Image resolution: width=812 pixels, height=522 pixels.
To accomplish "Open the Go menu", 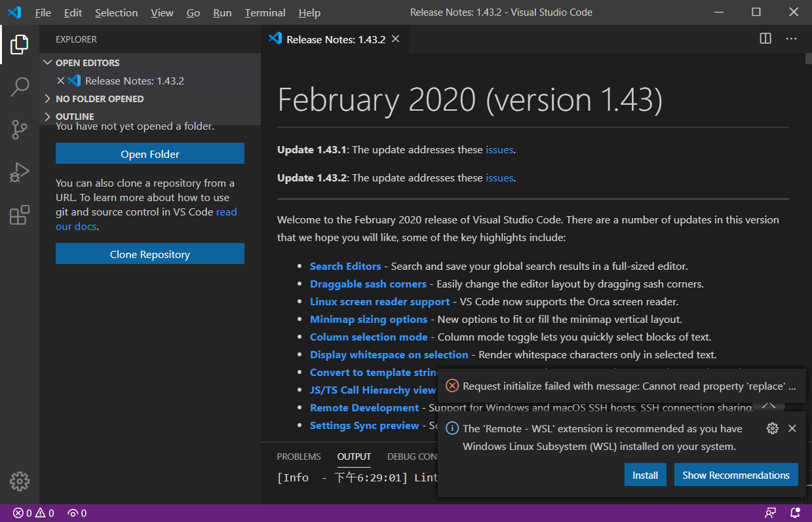I will [193, 12].
